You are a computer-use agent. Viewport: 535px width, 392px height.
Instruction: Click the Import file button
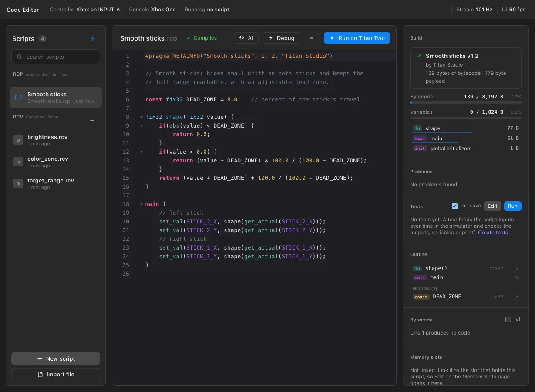(56, 374)
